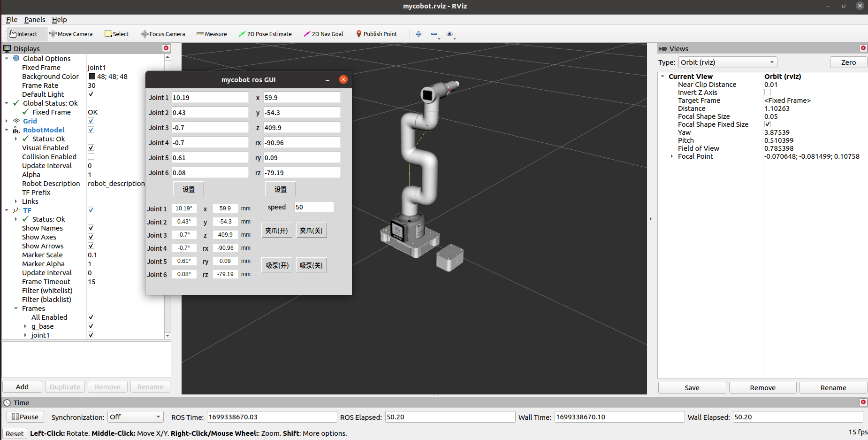Expand the Links tree item
Image resolution: width=868 pixels, height=440 pixels.
16,201
